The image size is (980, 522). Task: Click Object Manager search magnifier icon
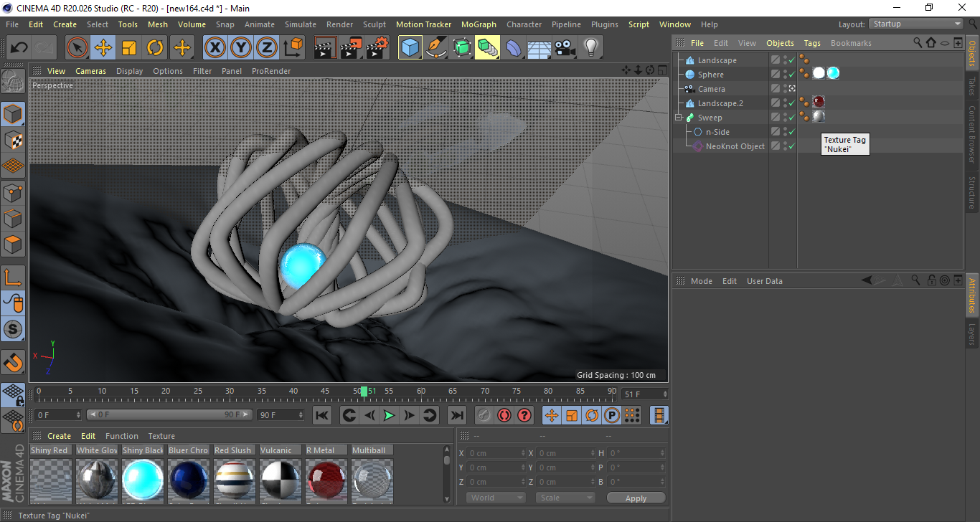tap(918, 43)
